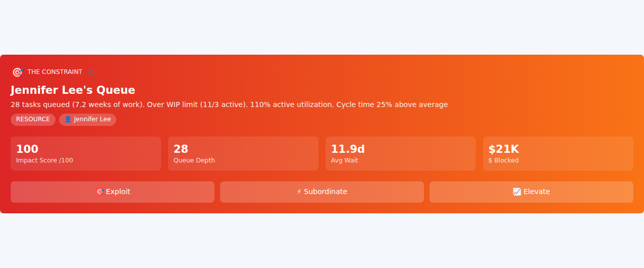Select the $ Blocked $21K card
The width and height of the screenshot is (644, 268).
[x=558, y=154]
